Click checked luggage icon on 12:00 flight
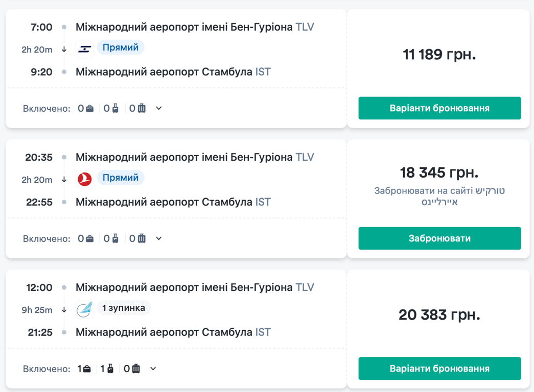 [x=136, y=369]
